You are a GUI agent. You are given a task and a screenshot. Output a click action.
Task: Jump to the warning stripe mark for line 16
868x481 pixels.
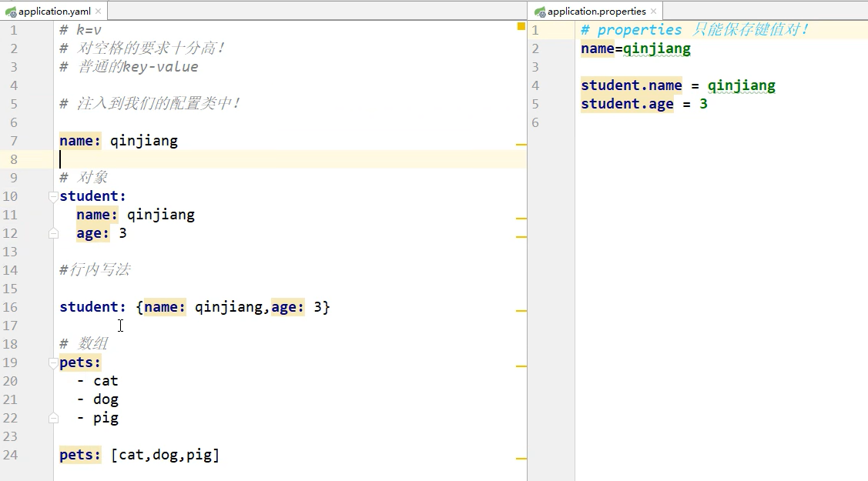click(x=521, y=311)
